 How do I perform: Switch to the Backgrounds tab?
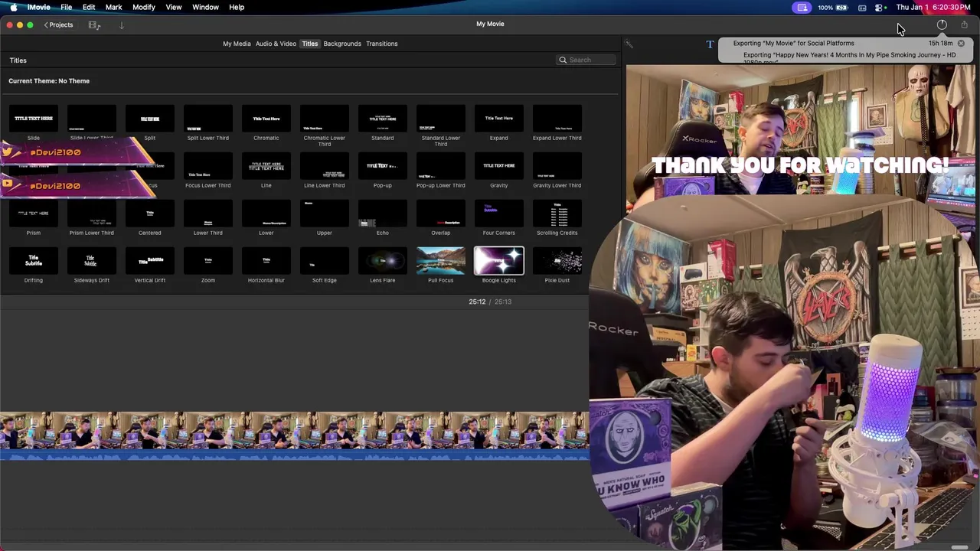pos(342,44)
